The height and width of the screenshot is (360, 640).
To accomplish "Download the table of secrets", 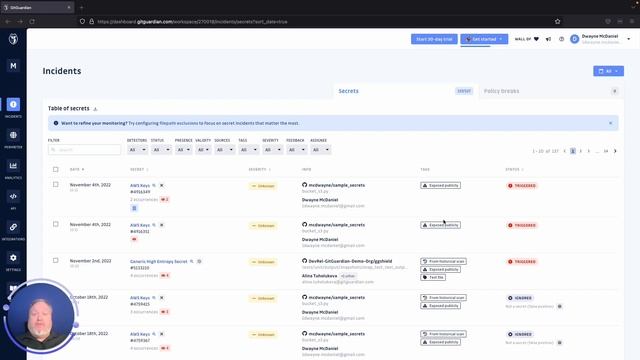I will point(95,109).
